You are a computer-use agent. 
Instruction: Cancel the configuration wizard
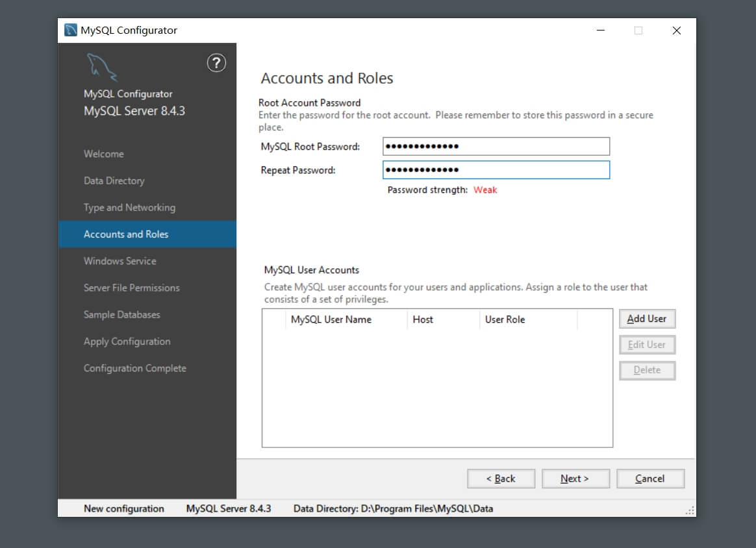click(x=650, y=479)
